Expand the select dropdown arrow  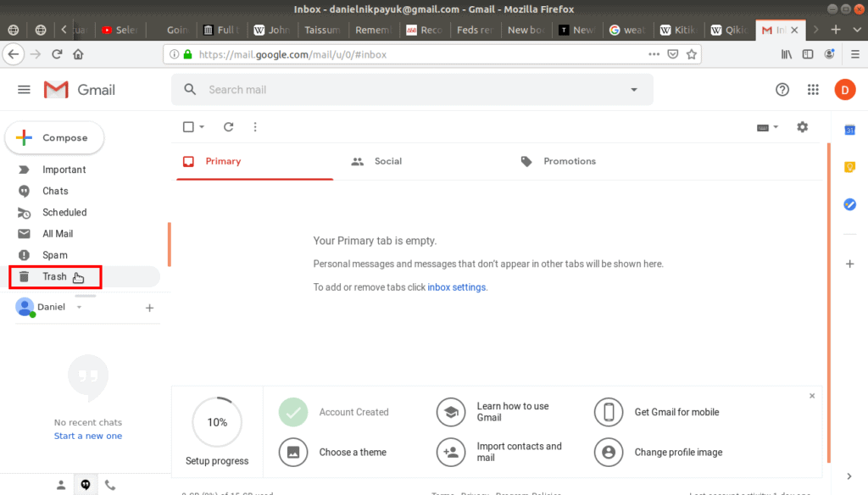click(x=202, y=127)
